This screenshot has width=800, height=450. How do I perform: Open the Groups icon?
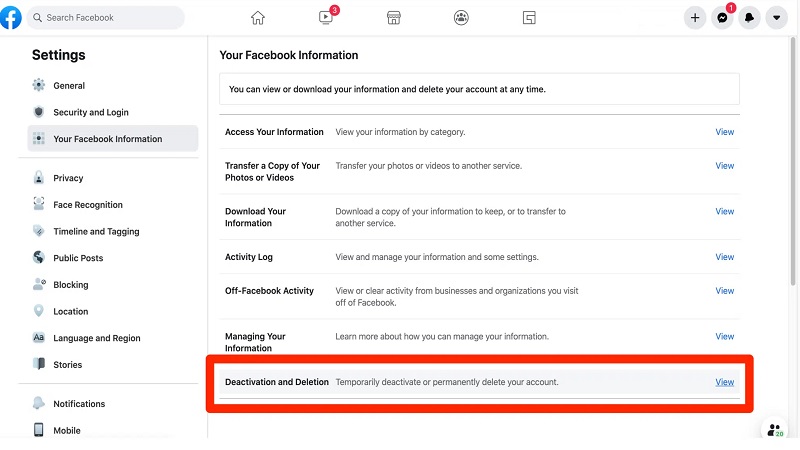(x=461, y=18)
